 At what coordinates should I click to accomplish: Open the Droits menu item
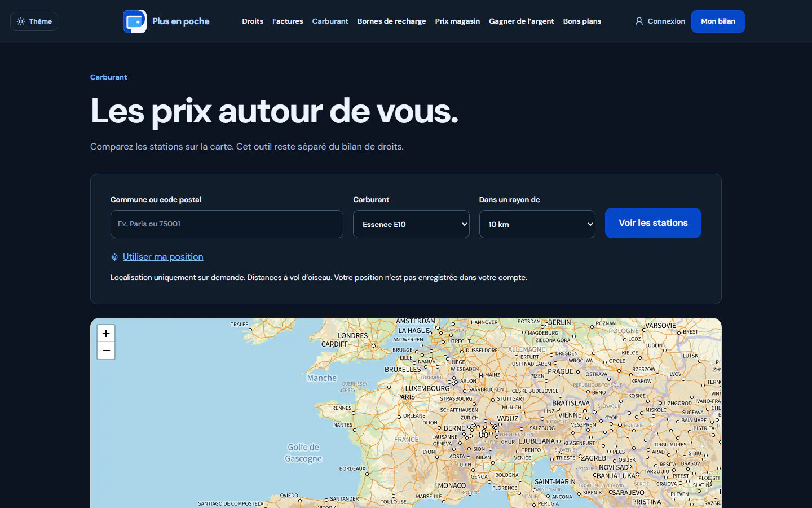point(253,21)
